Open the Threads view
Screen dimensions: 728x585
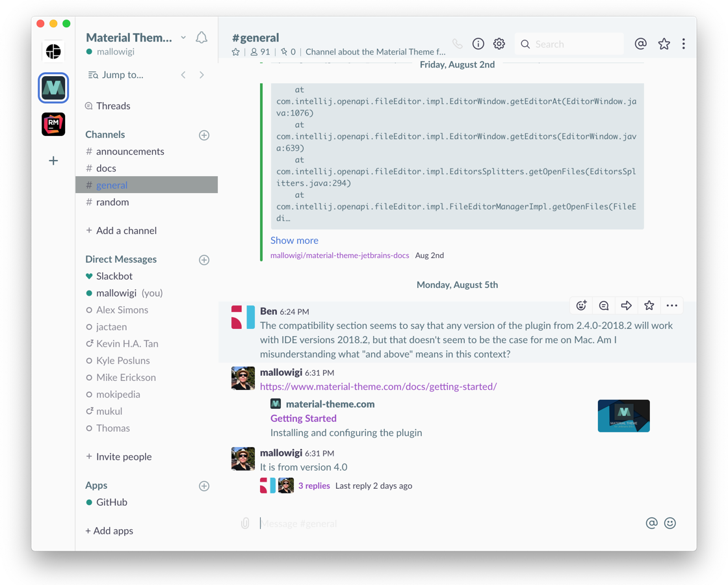pos(108,106)
